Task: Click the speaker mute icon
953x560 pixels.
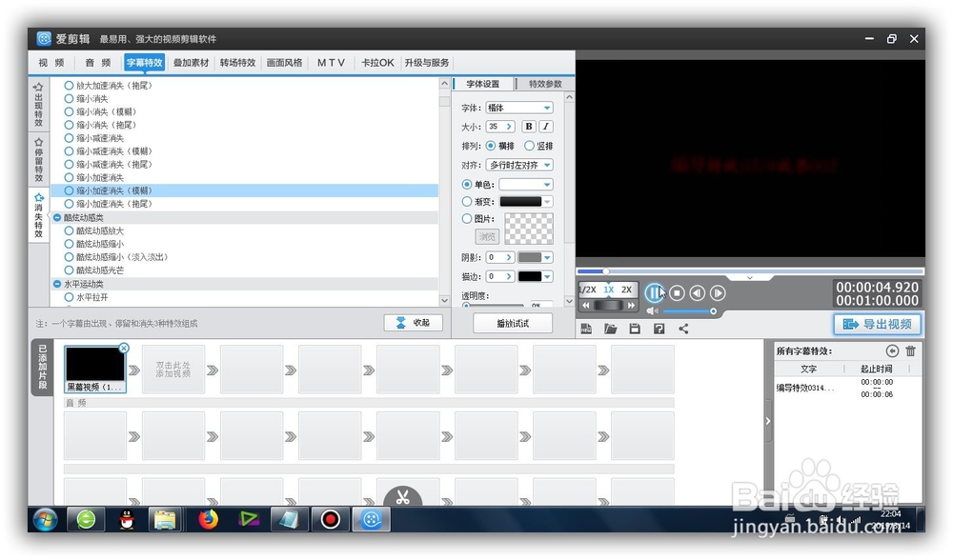Action: point(652,311)
